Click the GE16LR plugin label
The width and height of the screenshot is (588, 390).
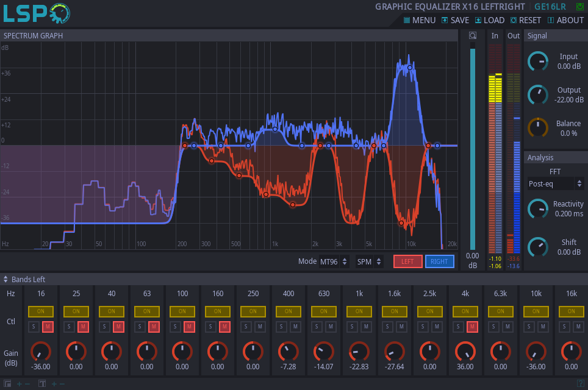pos(550,7)
